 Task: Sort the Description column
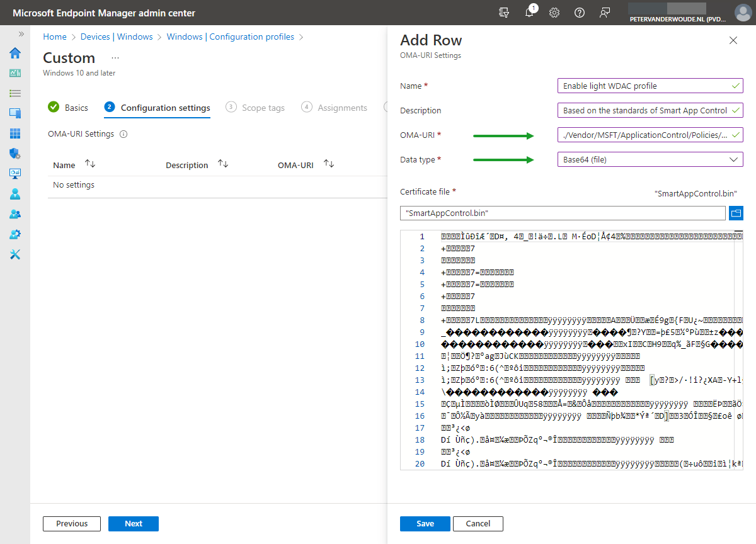pyautogui.click(x=222, y=163)
